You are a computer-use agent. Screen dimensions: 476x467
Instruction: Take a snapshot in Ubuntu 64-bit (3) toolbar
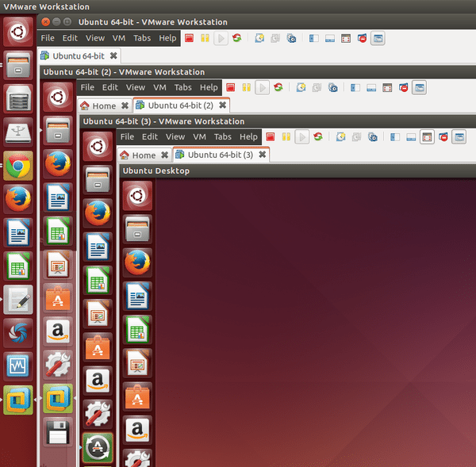click(341, 137)
